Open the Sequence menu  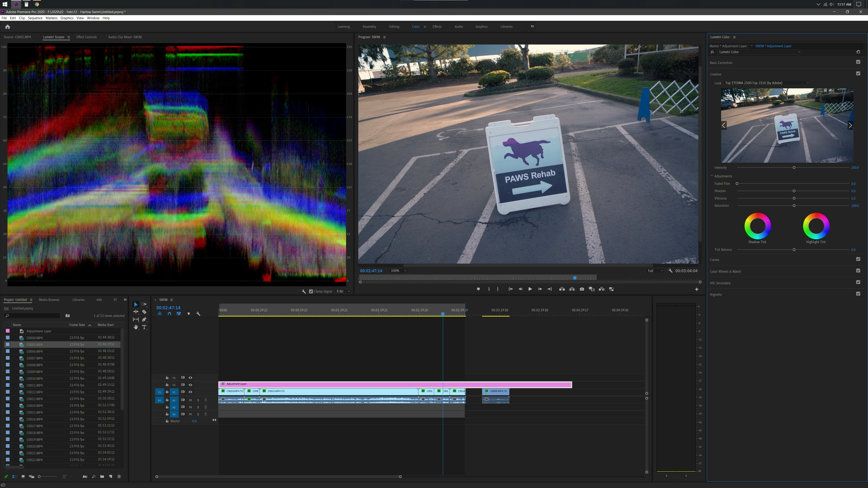tap(35, 18)
